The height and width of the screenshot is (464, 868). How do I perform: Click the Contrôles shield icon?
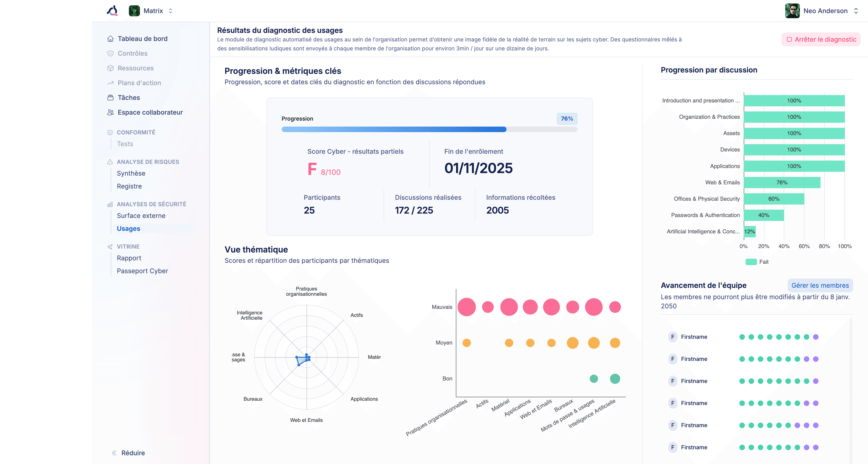(110, 54)
